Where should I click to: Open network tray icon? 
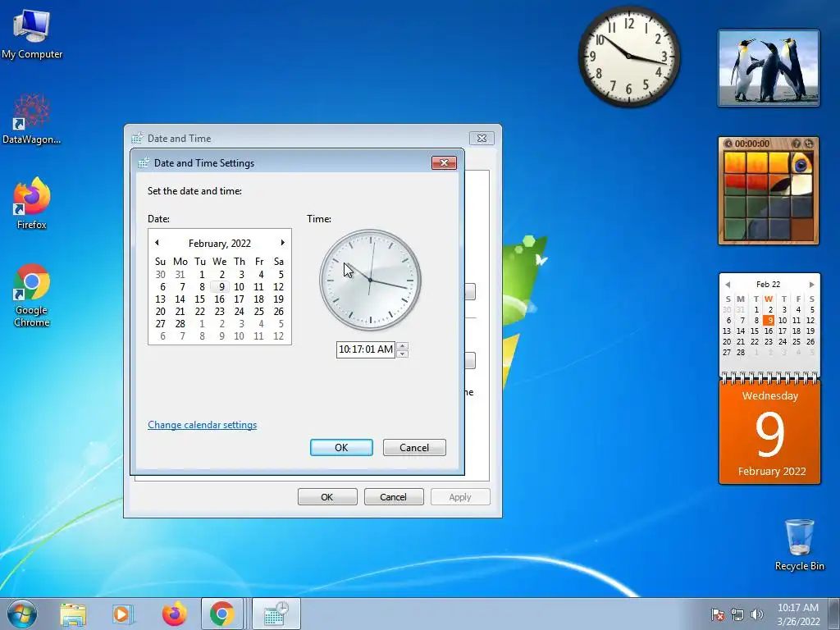737,614
